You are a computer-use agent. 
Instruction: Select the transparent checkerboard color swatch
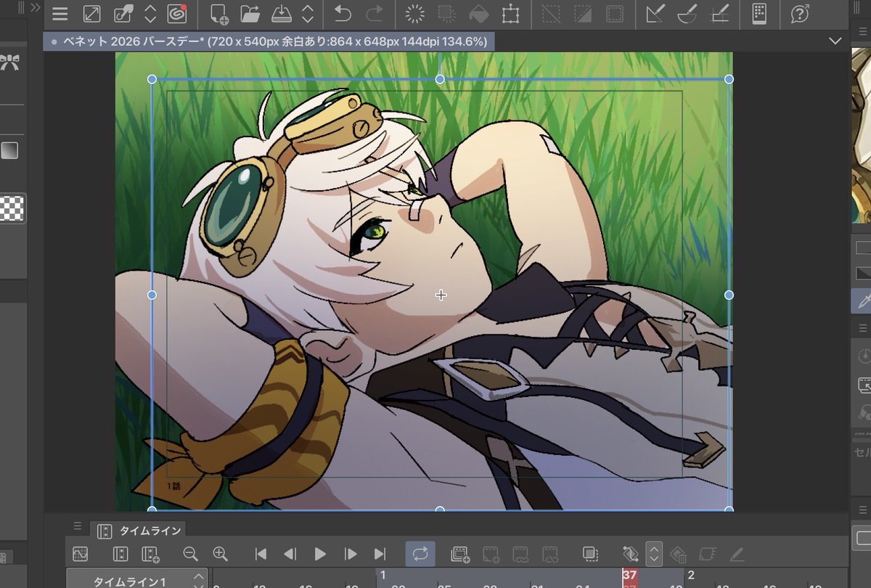pyautogui.click(x=12, y=208)
